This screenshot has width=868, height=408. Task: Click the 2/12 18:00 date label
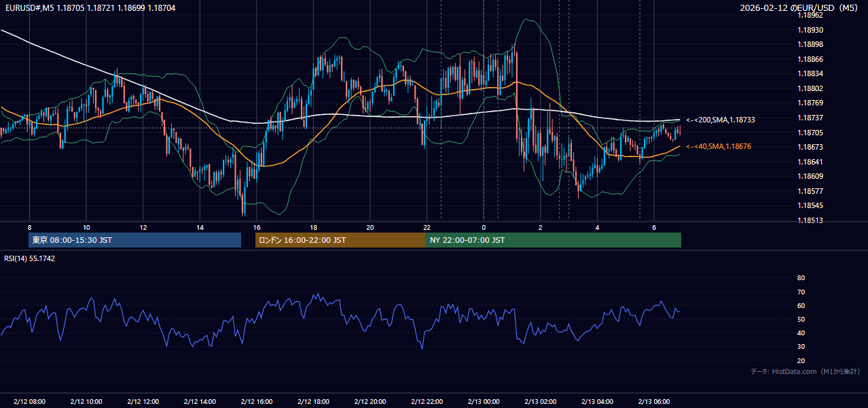[x=313, y=401]
